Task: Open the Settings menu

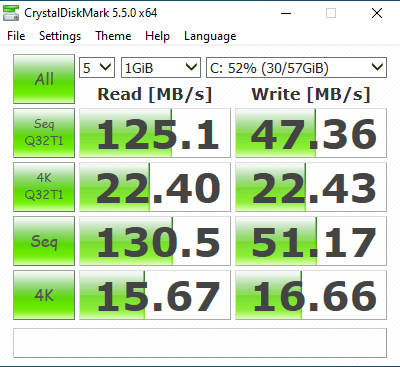Action: click(x=60, y=36)
